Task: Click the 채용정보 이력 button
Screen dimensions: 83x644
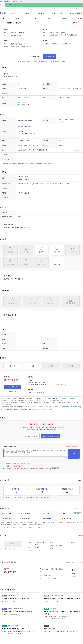Action: tap(74, 542)
